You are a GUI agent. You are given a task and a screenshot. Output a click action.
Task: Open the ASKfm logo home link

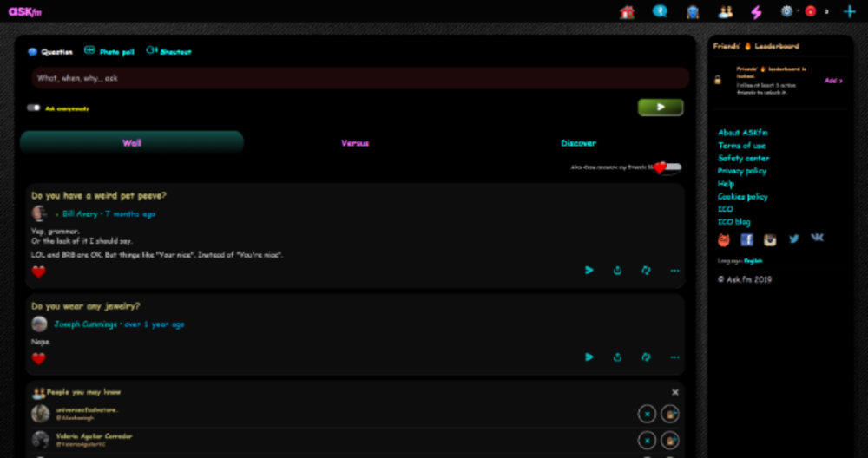coord(25,11)
